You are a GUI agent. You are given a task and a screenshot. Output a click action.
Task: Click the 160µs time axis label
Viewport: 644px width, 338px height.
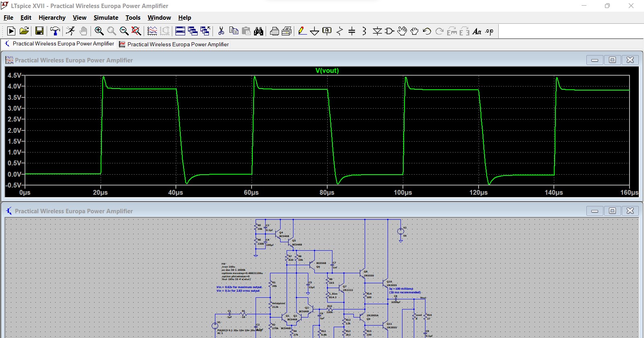(629, 193)
